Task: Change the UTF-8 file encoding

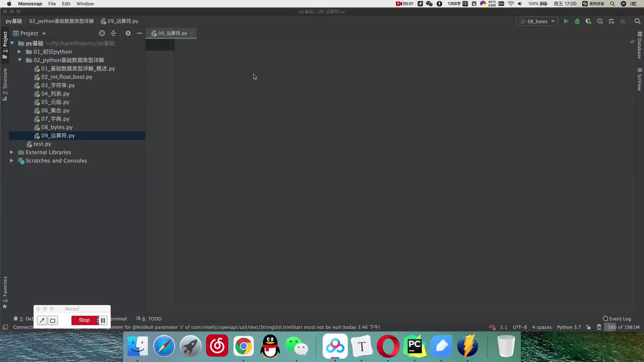Action: coord(520,327)
